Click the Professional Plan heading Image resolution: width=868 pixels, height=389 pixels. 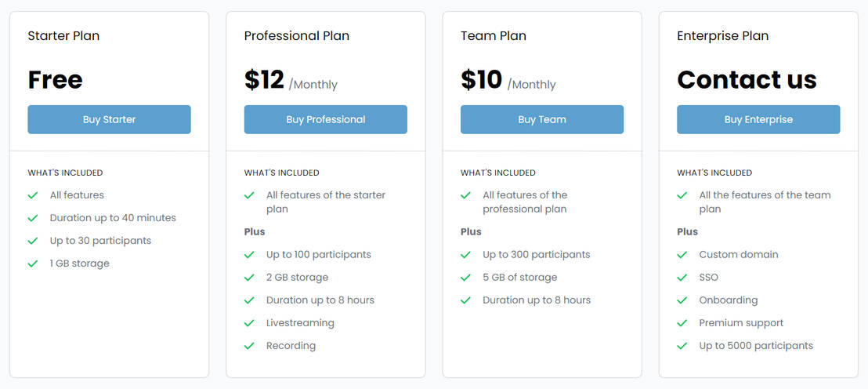pyautogui.click(x=296, y=36)
